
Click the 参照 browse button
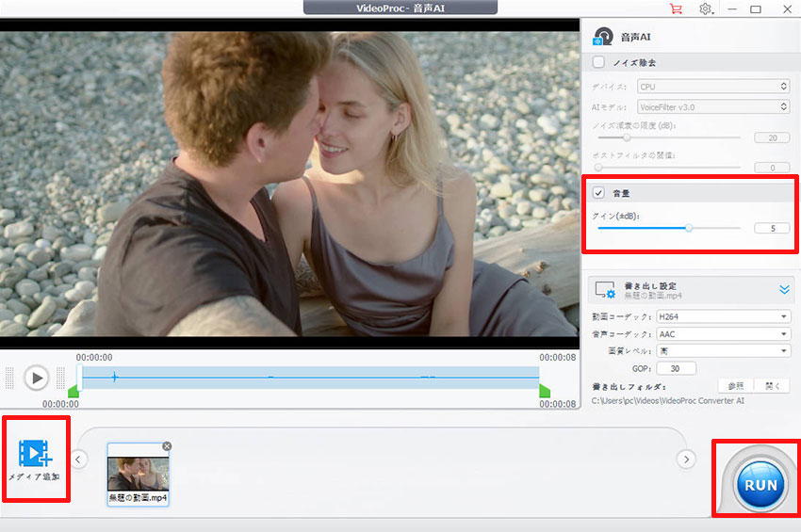coord(736,386)
